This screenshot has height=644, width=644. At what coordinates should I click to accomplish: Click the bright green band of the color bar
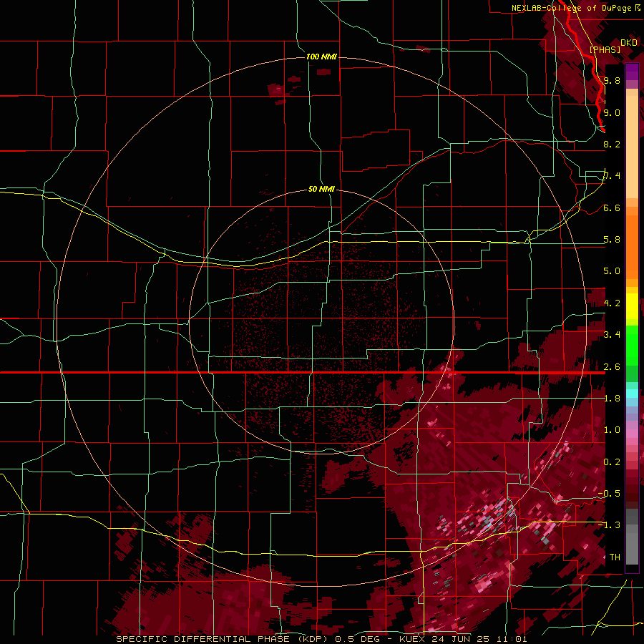pos(632,347)
